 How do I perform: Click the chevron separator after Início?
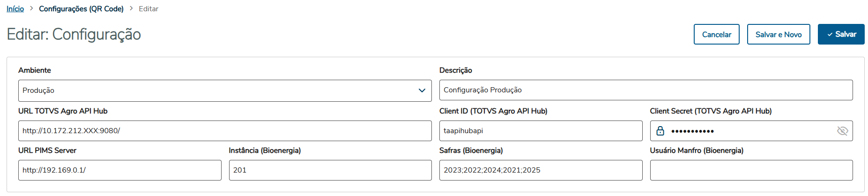click(31, 8)
